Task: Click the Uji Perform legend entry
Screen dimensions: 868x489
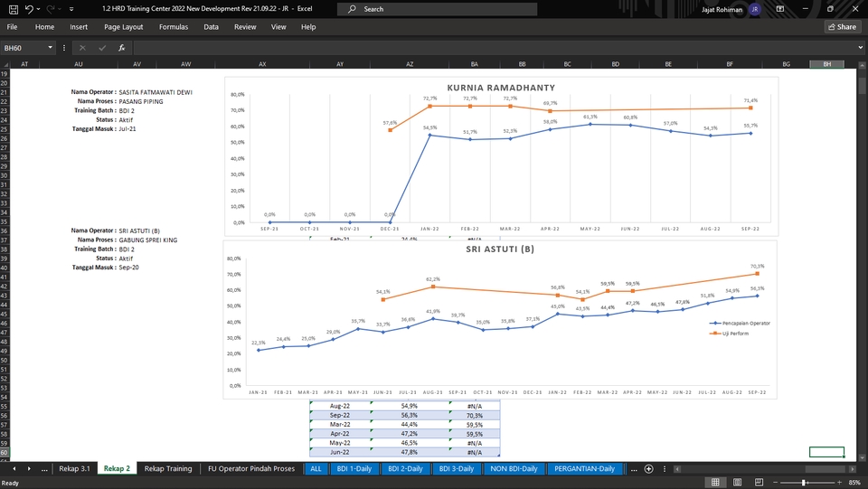Action: point(729,334)
